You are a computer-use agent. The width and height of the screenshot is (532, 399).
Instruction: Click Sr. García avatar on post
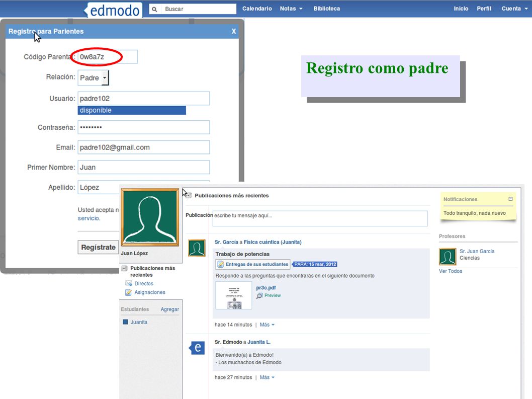pyautogui.click(x=197, y=248)
